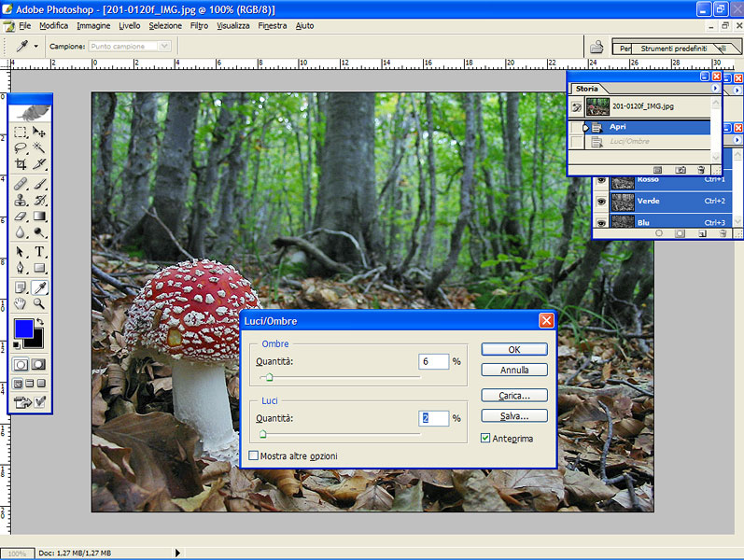Image resolution: width=744 pixels, height=560 pixels.
Task: Swap foreground and background colors
Action: coord(40,322)
